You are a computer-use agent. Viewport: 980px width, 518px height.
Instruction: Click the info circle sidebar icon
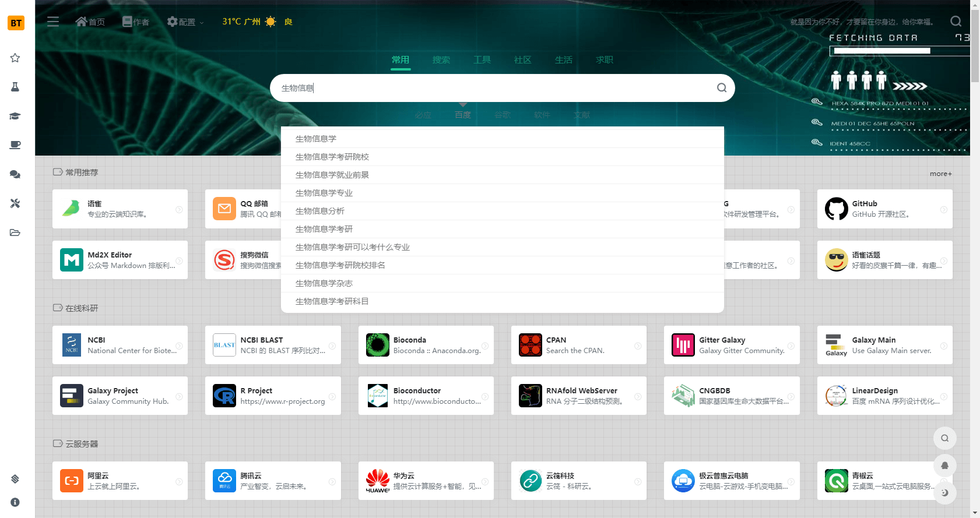click(15, 502)
